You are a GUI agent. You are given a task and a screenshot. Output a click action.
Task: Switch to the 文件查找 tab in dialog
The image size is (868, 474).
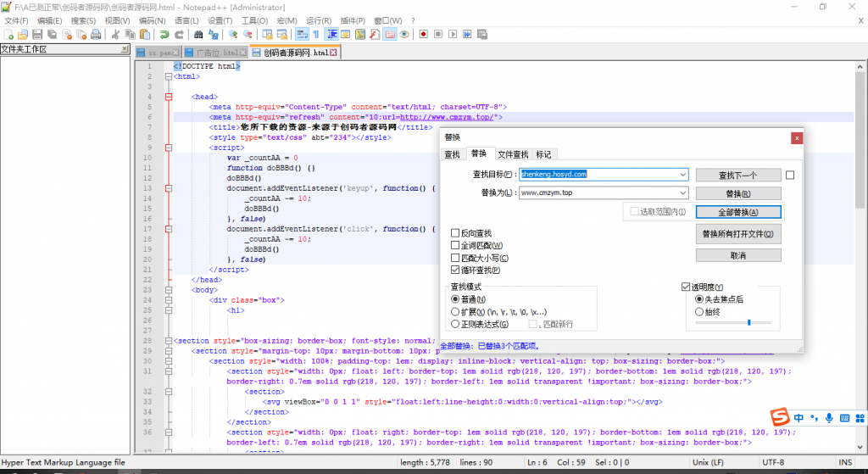point(512,154)
